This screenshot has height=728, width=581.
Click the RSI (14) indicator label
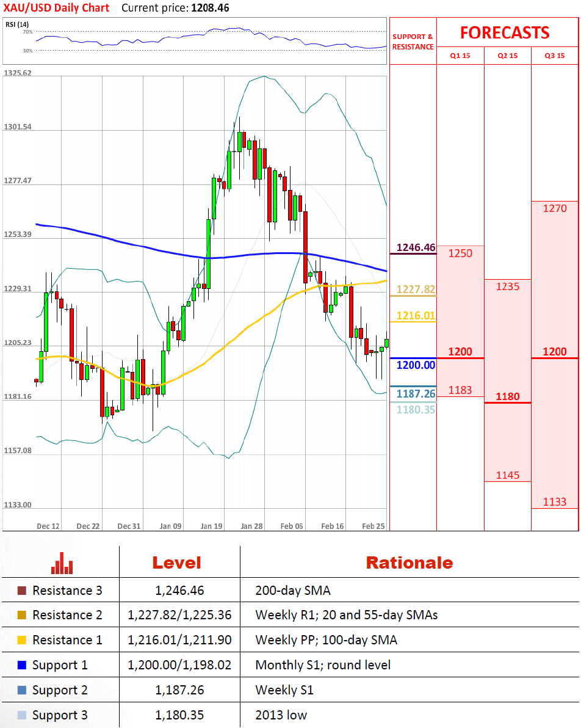[16, 24]
